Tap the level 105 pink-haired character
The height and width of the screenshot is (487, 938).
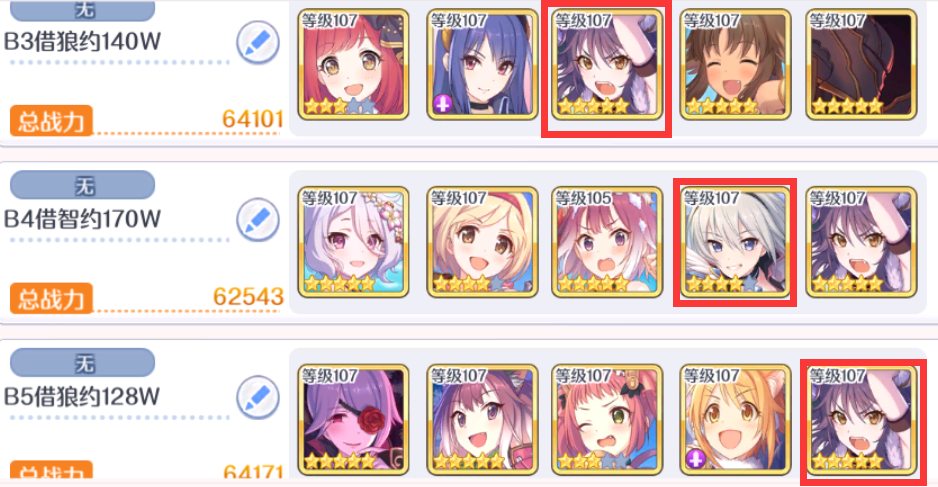pyautogui.click(x=607, y=242)
